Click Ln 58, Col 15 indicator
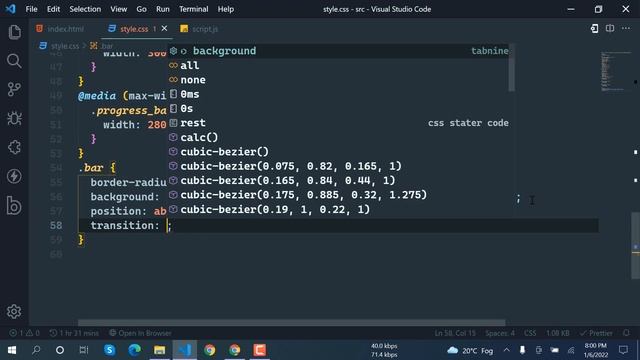 pos(455,333)
